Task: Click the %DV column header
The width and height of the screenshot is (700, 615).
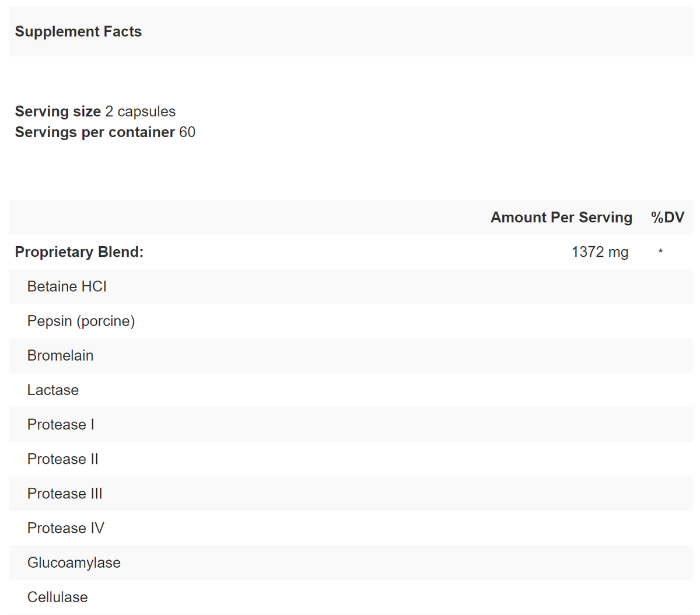Action: pyautogui.click(x=667, y=218)
